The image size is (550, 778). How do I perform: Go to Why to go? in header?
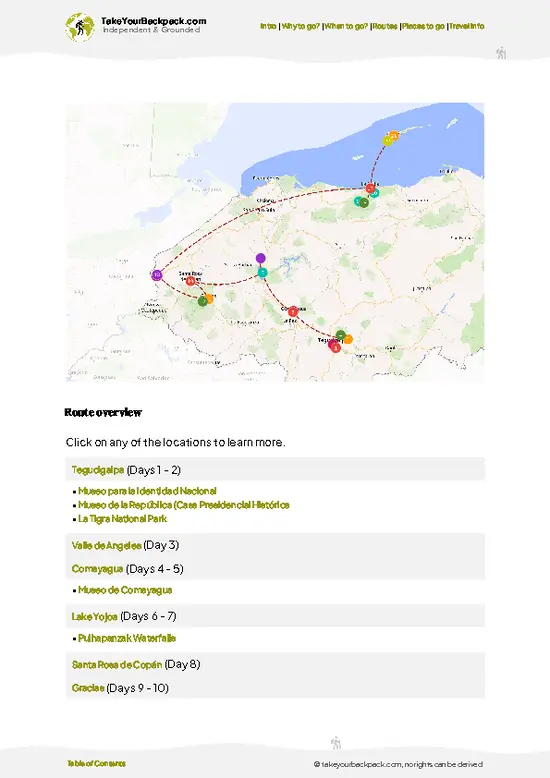click(x=300, y=26)
